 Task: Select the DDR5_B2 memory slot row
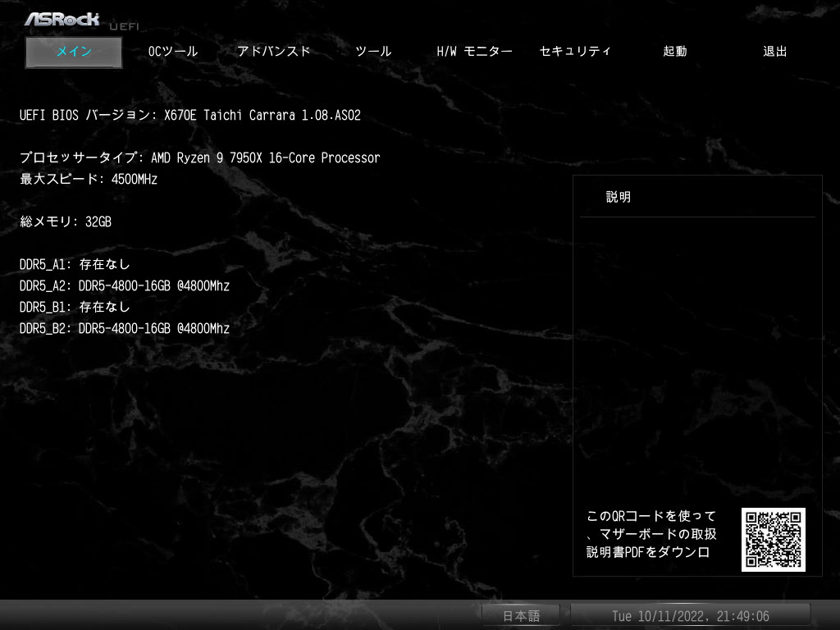coord(125,328)
